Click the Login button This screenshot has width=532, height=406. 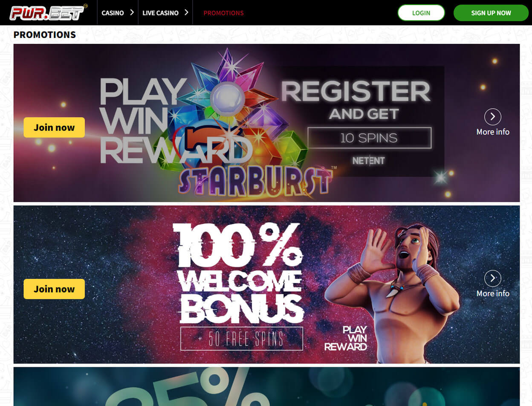click(421, 13)
